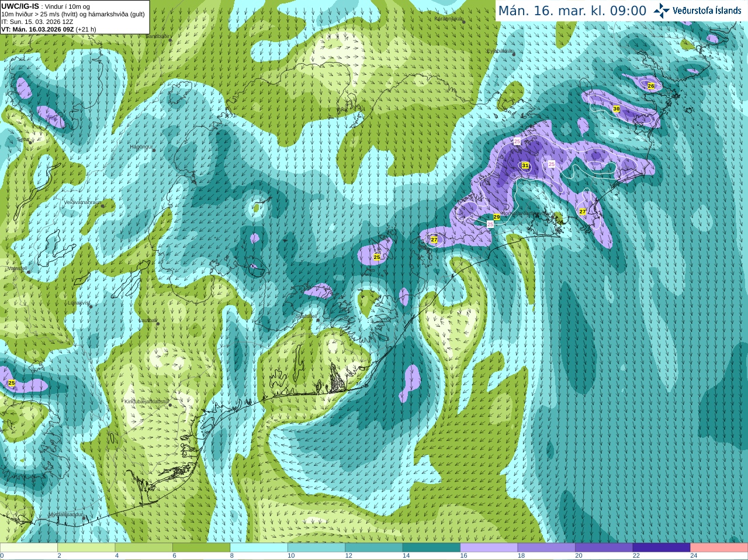Screen dimensions: 748x560
Task: Click the station dot next to Mýrdalssandur
Action: pos(84,517)
